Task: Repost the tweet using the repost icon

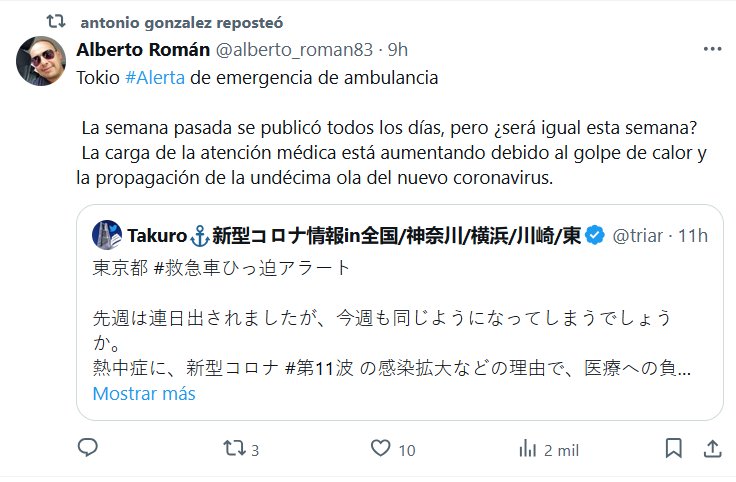Action: (234, 448)
